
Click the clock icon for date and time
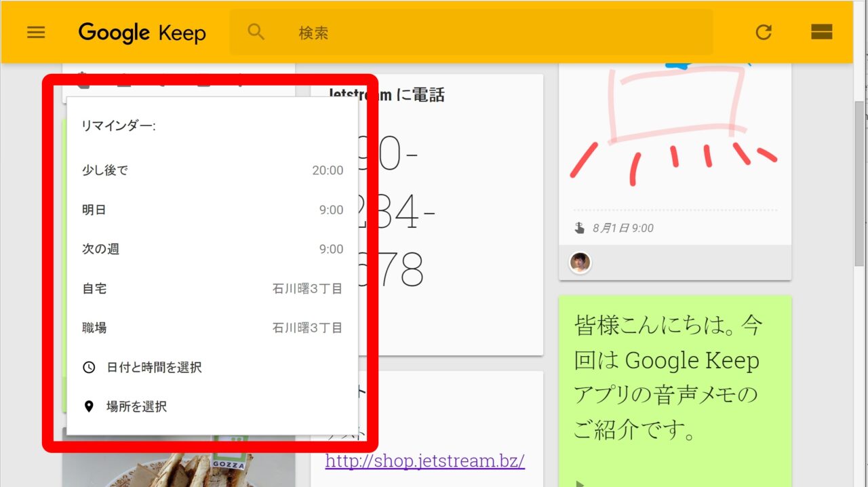89,368
